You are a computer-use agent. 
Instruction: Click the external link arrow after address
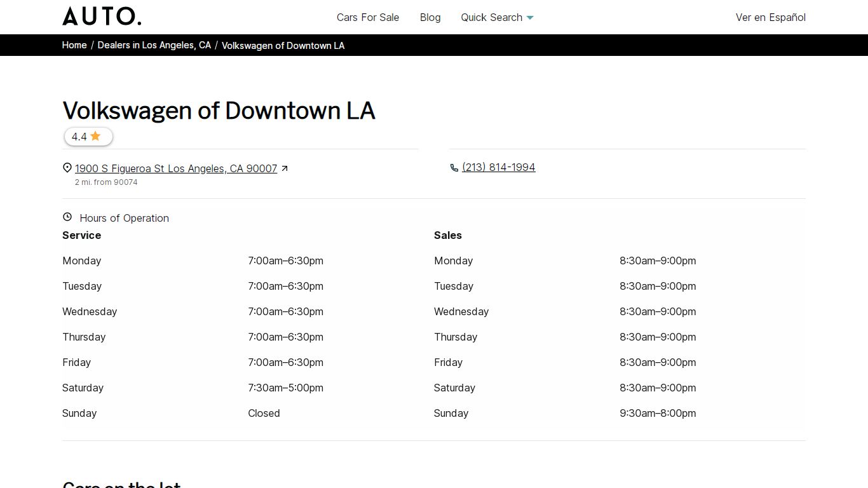(x=285, y=168)
